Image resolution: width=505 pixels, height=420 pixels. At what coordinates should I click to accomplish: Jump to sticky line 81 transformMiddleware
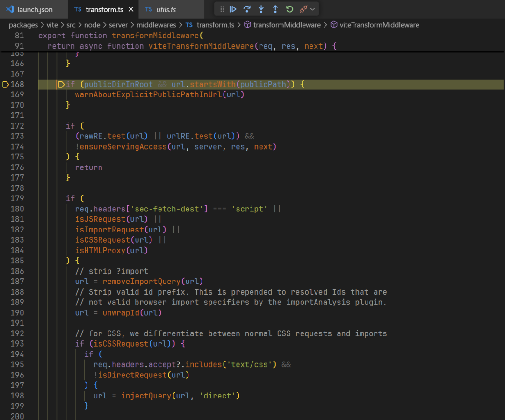point(119,36)
